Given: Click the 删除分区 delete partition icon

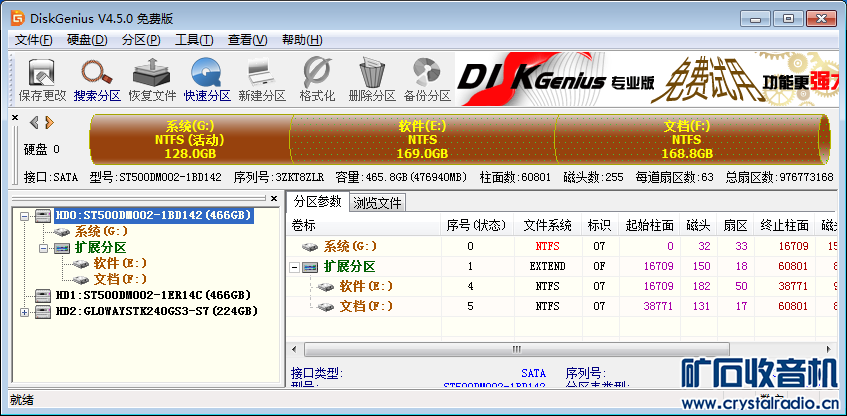Looking at the screenshot, I should click(x=372, y=80).
